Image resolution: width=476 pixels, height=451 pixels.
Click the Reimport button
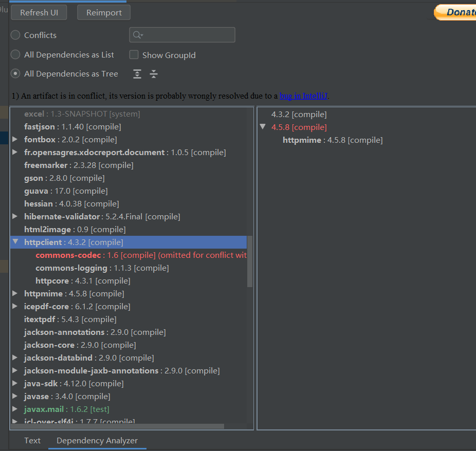point(104,13)
